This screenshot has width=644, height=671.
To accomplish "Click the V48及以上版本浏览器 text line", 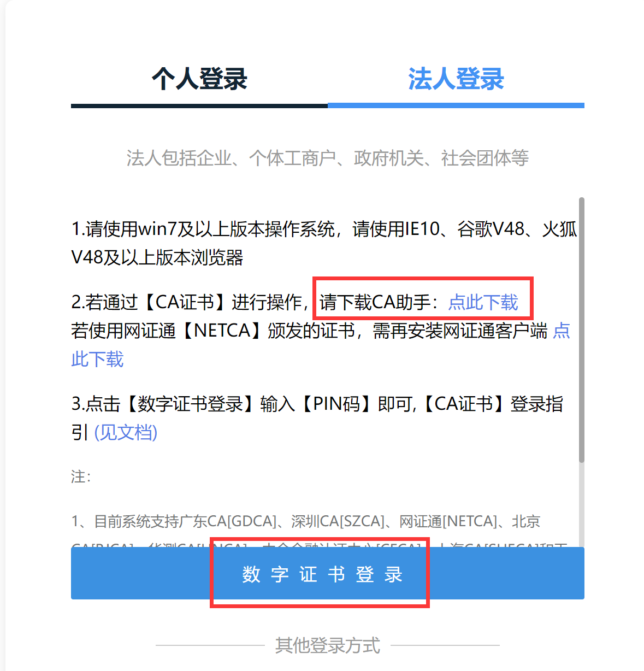I will click(157, 257).
